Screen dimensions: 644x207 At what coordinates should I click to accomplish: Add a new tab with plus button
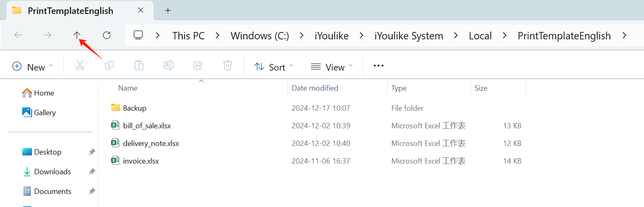coord(168,11)
